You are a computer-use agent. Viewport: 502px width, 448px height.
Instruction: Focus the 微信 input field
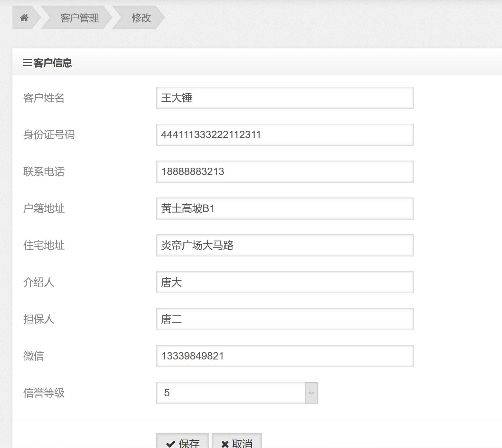coord(285,356)
